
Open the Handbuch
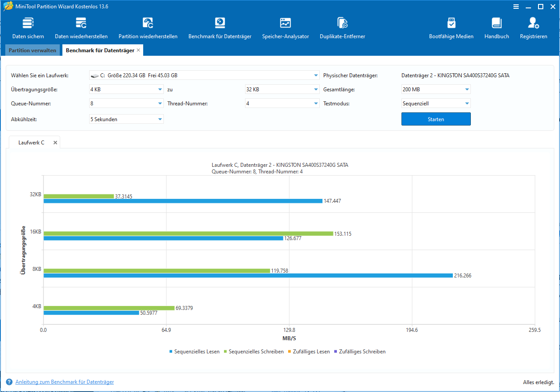[497, 29]
